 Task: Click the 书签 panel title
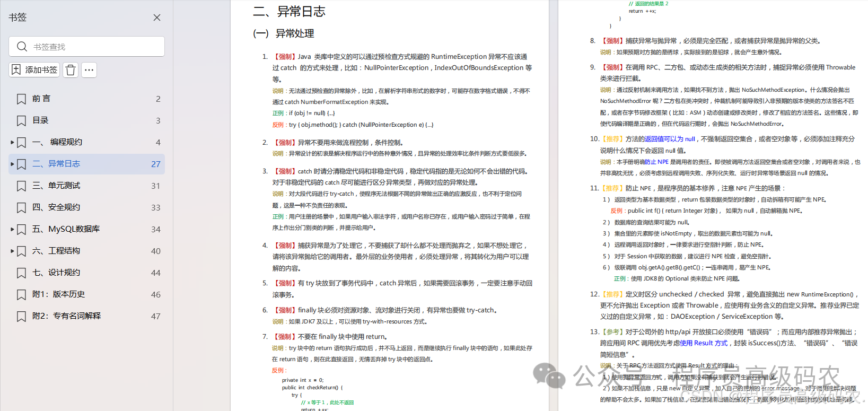17,18
